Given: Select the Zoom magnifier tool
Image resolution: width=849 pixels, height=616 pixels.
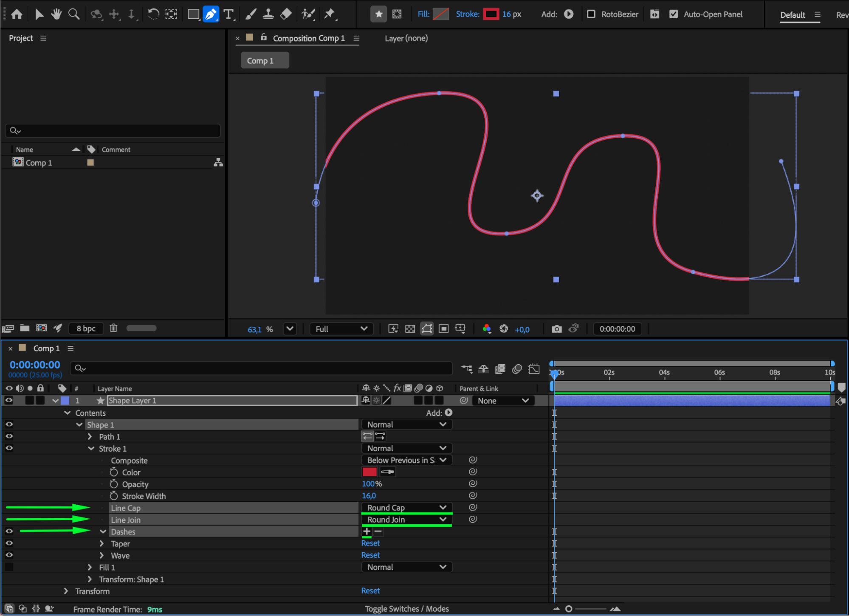Looking at the screenshot, I should point(74,14).
